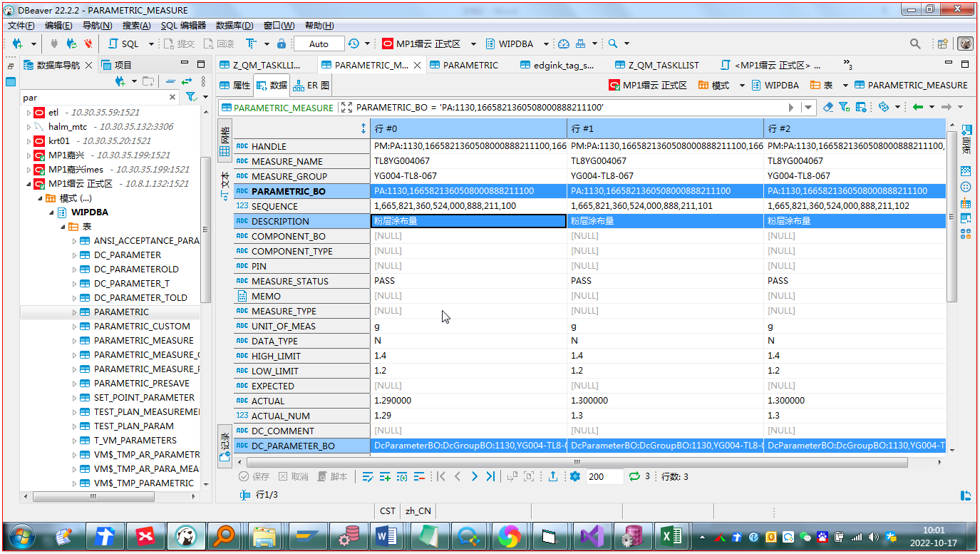Screen dimensions: 980x554
Task: Open custom filters table-gear icon
Action: pos(861,107)
